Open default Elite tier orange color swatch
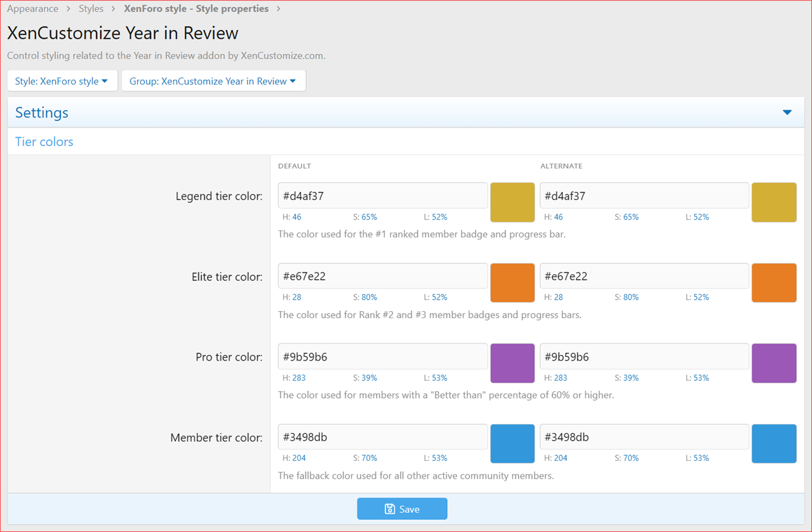Screen dimensions: 812x532 point(512,283)
